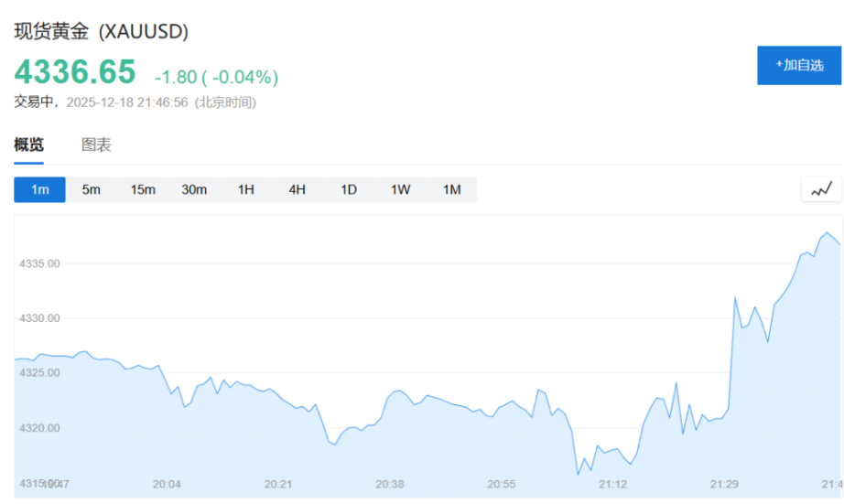Click the 现货黄金 (XAUUSD) title
Screen dimensions: 844x504
click(x=101, y=31)
